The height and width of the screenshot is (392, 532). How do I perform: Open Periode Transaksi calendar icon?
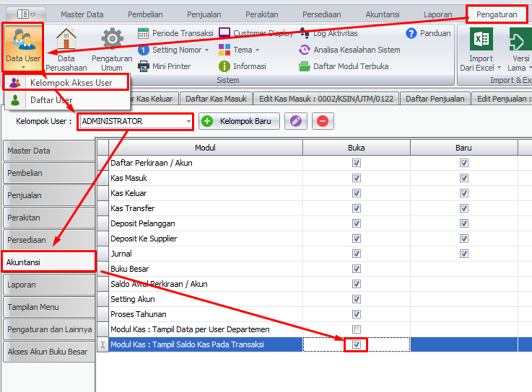click(x=144, y=33)
